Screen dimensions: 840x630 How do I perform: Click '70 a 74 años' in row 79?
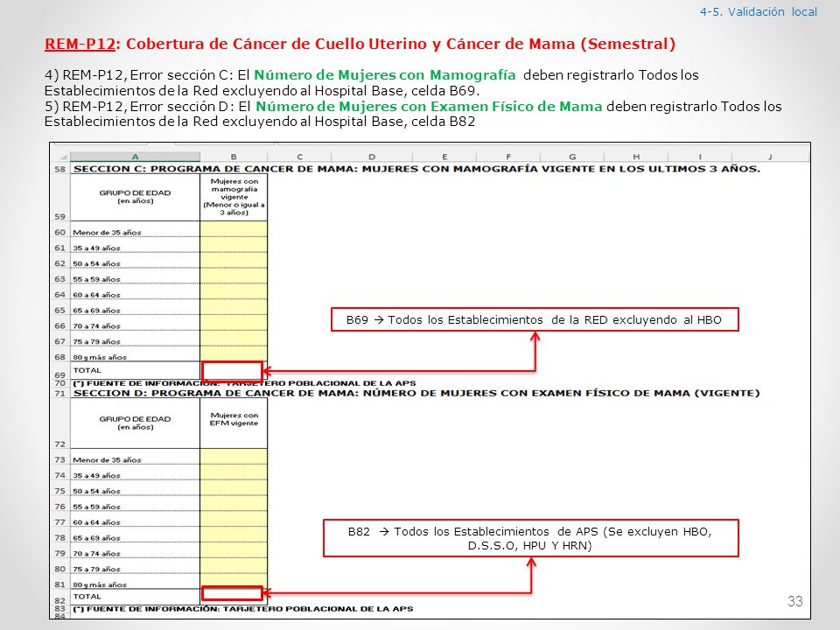point(96,553)
